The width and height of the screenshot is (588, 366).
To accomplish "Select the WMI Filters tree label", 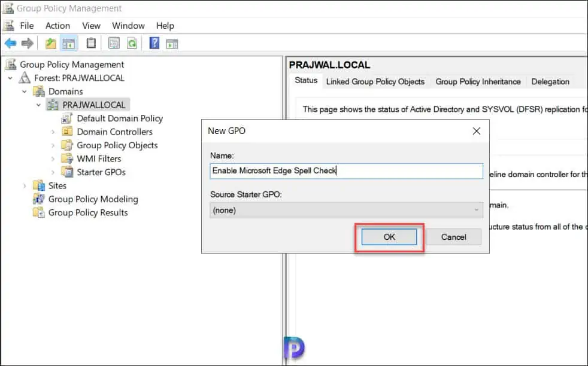I will point(99,158).
